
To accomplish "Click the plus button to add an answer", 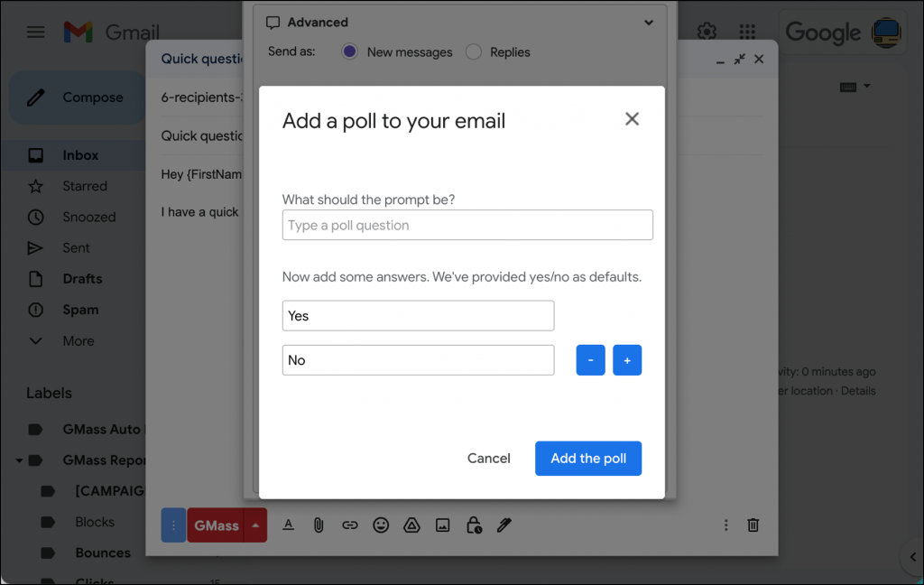I will click(627, 359).
